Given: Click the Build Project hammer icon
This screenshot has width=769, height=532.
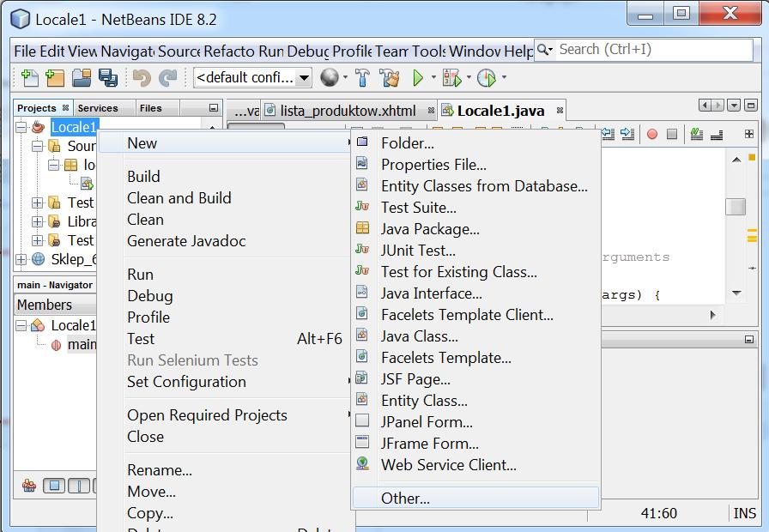Looking at the screenshot, I should click(x=362, y=77).
